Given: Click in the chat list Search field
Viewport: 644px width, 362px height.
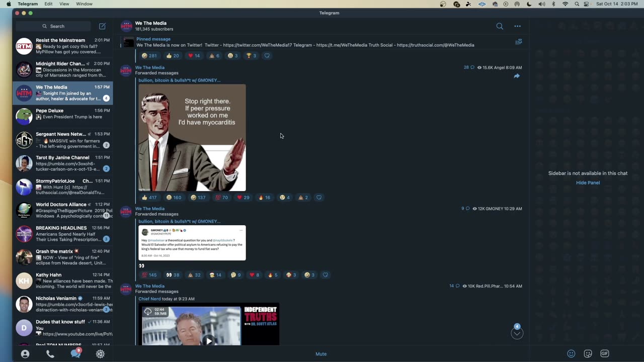Looking at the screenshot, I should 53,26.
